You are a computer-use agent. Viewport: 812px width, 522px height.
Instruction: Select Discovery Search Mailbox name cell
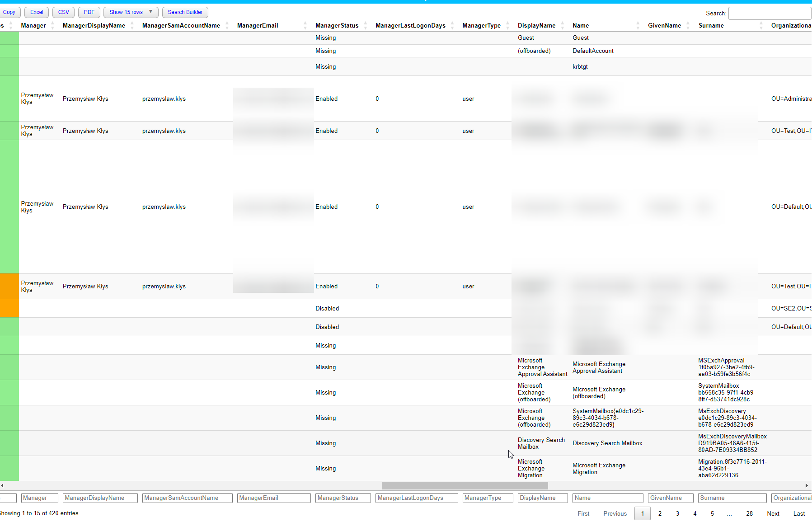(607, 443)
